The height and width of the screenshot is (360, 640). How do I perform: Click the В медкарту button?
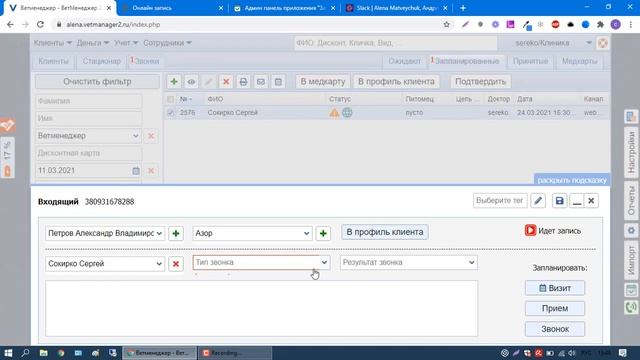tap(323, 82)
